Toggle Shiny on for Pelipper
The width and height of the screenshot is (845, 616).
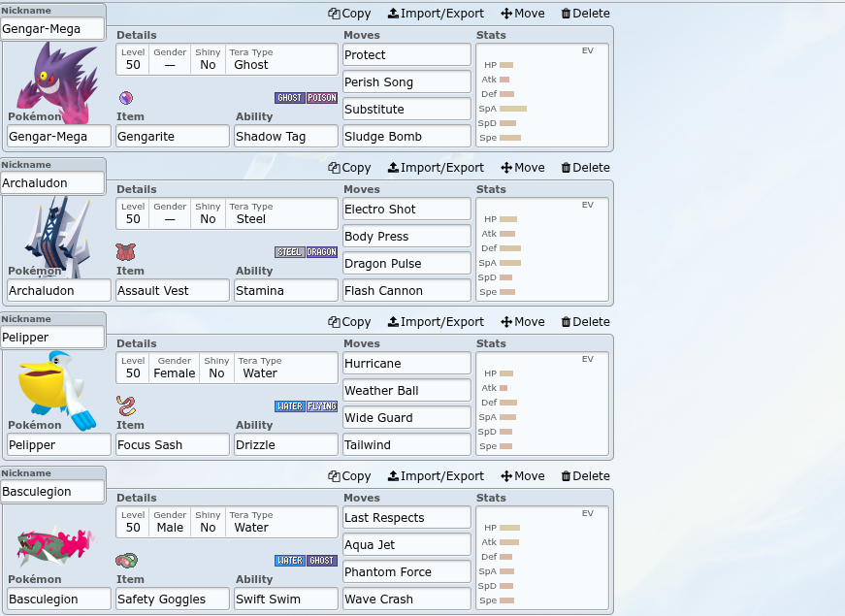215,373
